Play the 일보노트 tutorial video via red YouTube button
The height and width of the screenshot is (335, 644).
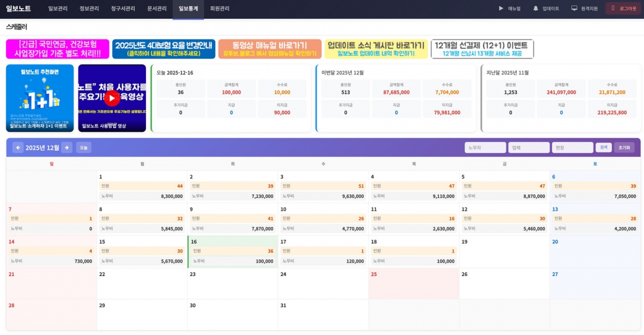(x=111, y=98)
